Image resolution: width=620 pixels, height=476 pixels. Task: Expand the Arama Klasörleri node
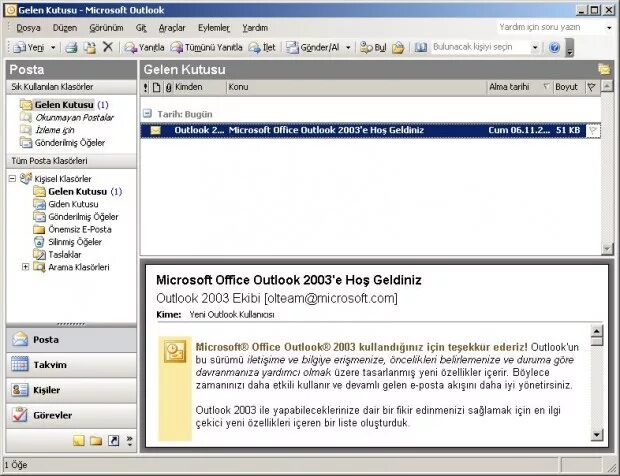[25, 267]
